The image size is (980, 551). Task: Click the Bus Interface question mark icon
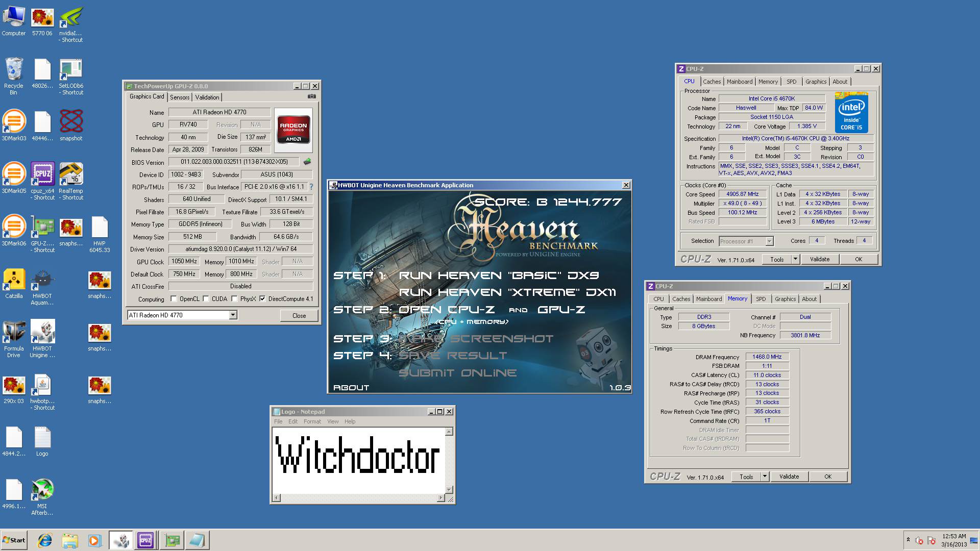pos(311,187)
